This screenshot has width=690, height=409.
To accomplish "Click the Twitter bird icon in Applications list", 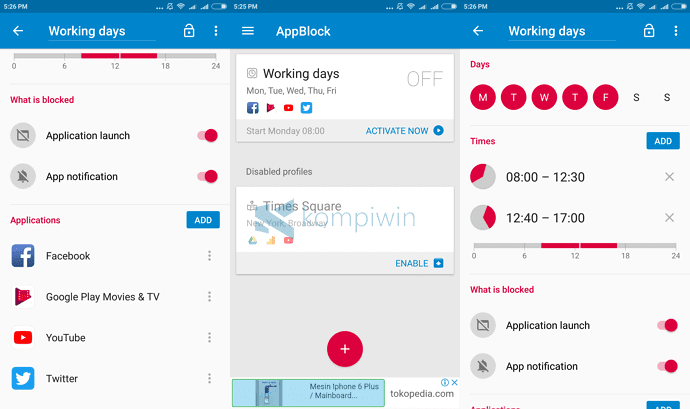I will [23, 378].
